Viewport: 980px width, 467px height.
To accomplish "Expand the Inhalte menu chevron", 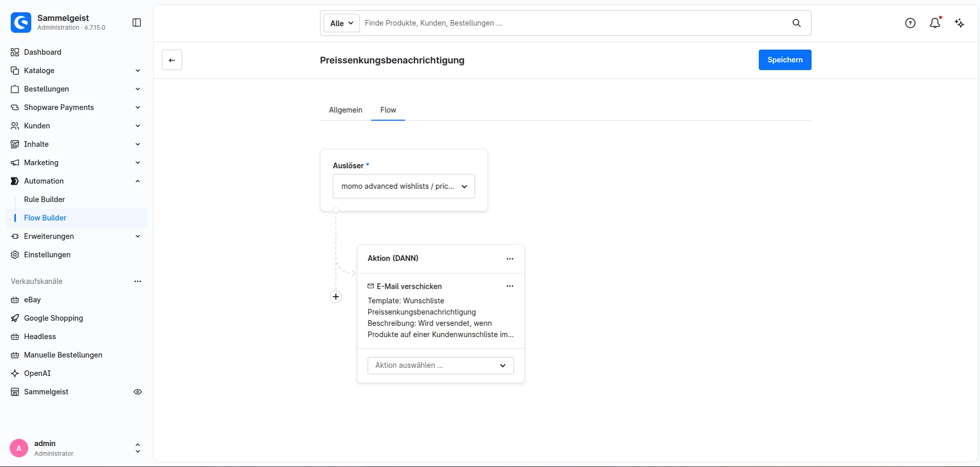I will coord(138,144).
